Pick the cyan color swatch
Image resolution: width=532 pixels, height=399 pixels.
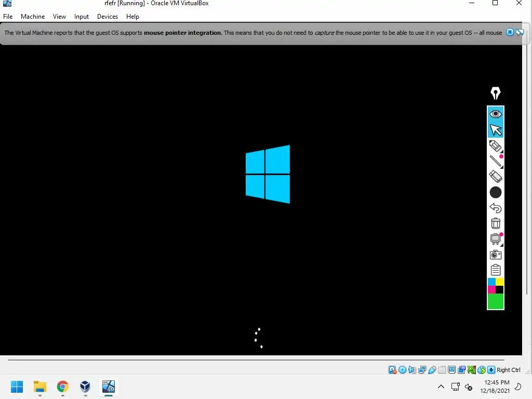tap(491, 282)
